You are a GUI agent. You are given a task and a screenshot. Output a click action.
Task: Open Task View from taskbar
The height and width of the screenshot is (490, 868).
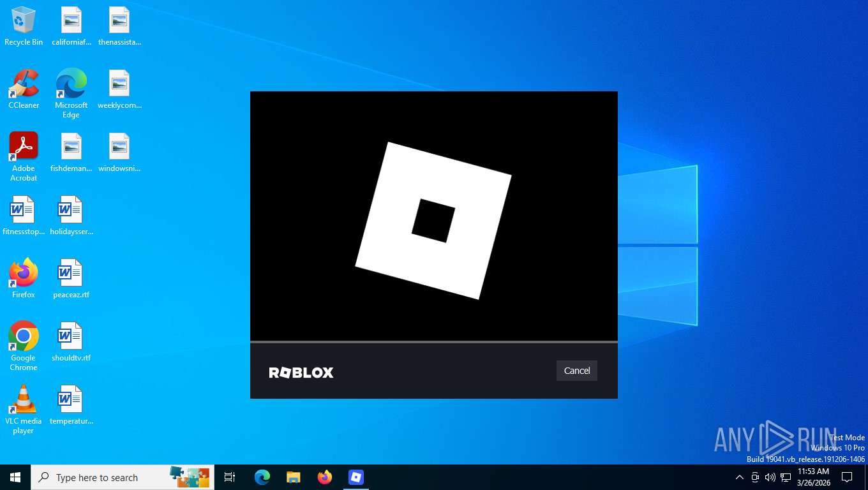(x=230, y=477)
